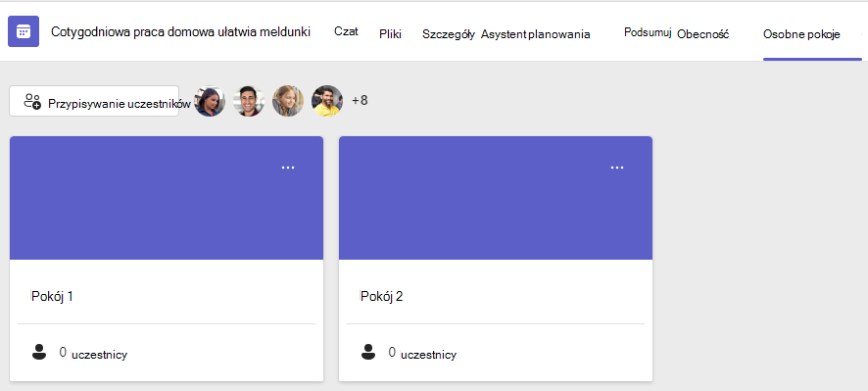Switch to the Czat tab
Screen dimensions: 868x391
[x=346, y=31]
